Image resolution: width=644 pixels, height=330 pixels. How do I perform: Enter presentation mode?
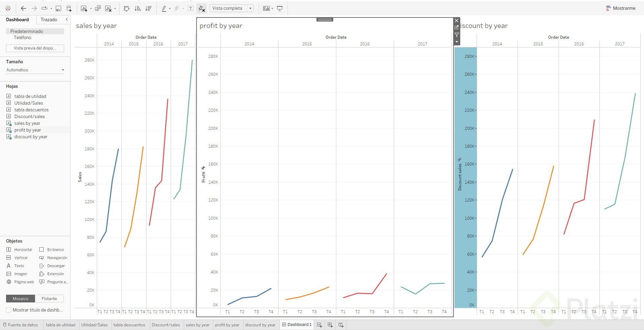click(x=280, y=8)
